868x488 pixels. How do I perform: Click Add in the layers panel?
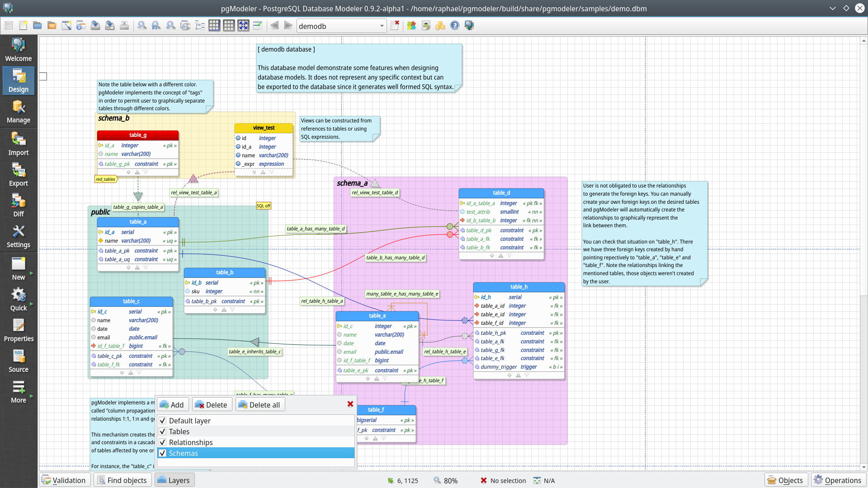pos(172,404)
